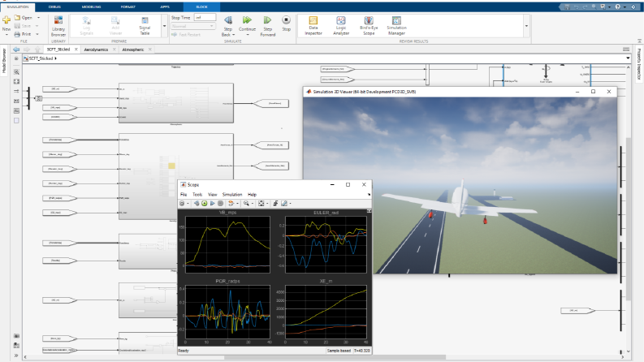Click the quick access search magnifier icon
Viewport: 644px width, 362px height.
594,7
